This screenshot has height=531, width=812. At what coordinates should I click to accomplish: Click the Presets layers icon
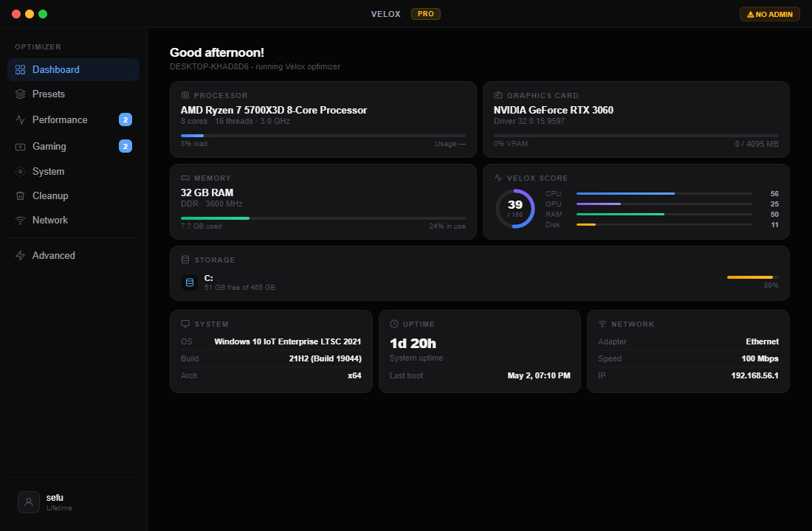click(20, 94)
